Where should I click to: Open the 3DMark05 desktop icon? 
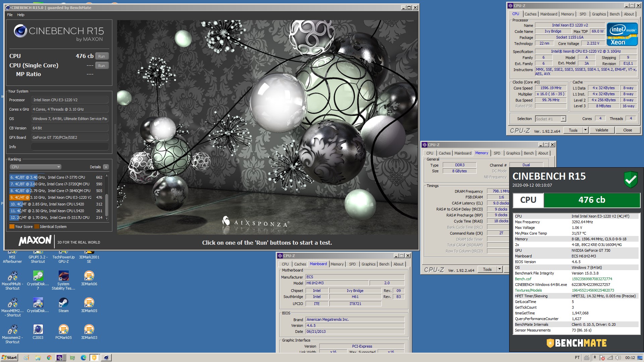point(89,305)
